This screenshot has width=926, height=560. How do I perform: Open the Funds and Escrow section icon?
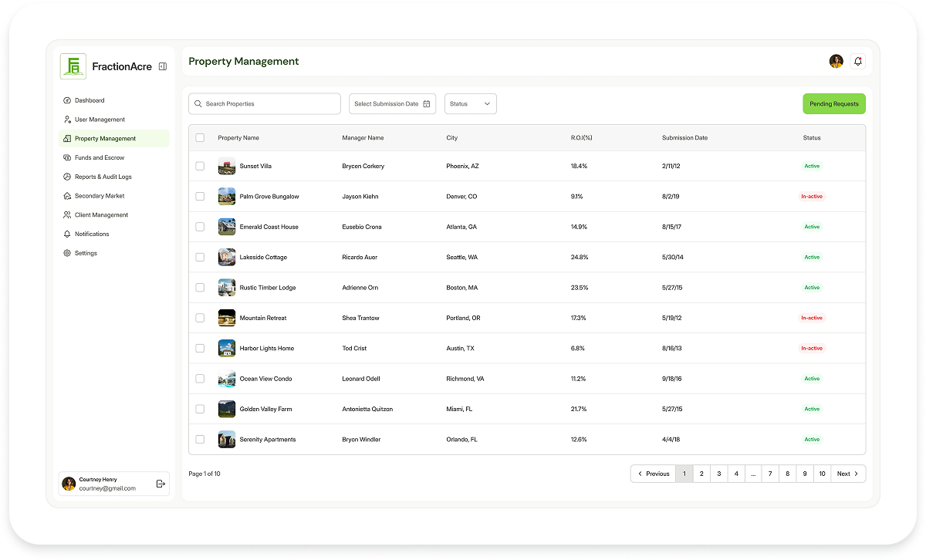[66, 157]
